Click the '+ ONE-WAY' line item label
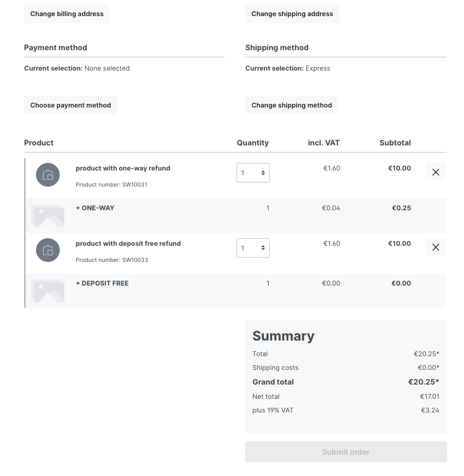 (95, 208)
